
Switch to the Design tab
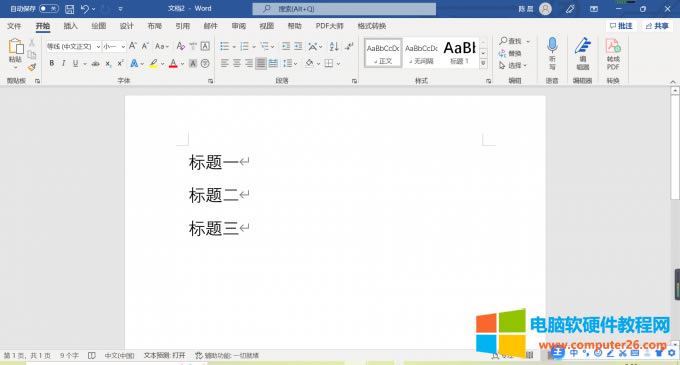[x=127, y=26]
